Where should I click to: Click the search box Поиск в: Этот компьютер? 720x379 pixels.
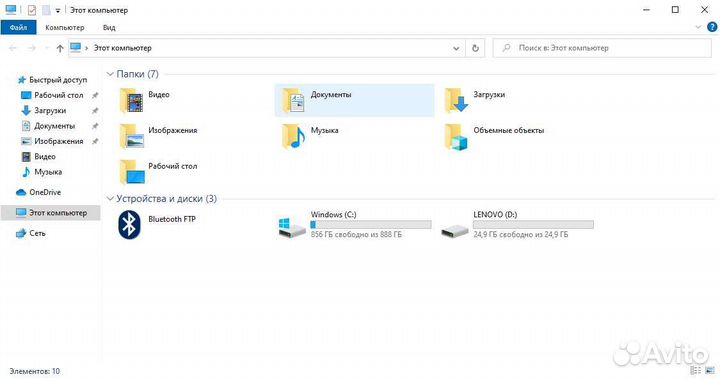[x=602, y=48]
